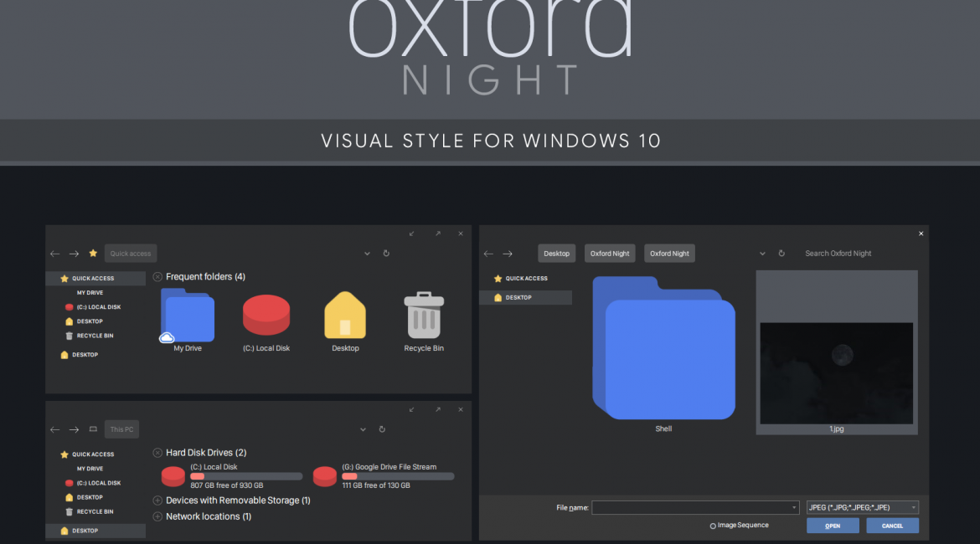Toggle the Image Sequence radio option

pyautogui.click(x=713, y=526)
